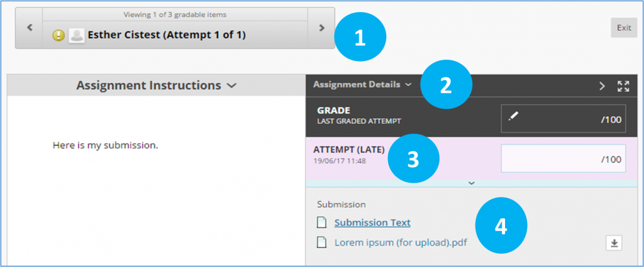This screenshot has width=644, height=267.
Task: Go to next gradable item arrow
Action: (x=321, y=28)
